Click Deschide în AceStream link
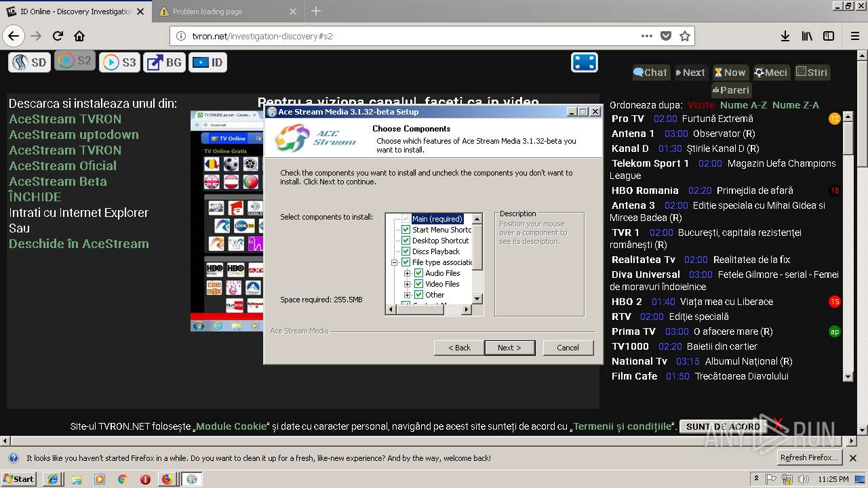 pos(79,244)
